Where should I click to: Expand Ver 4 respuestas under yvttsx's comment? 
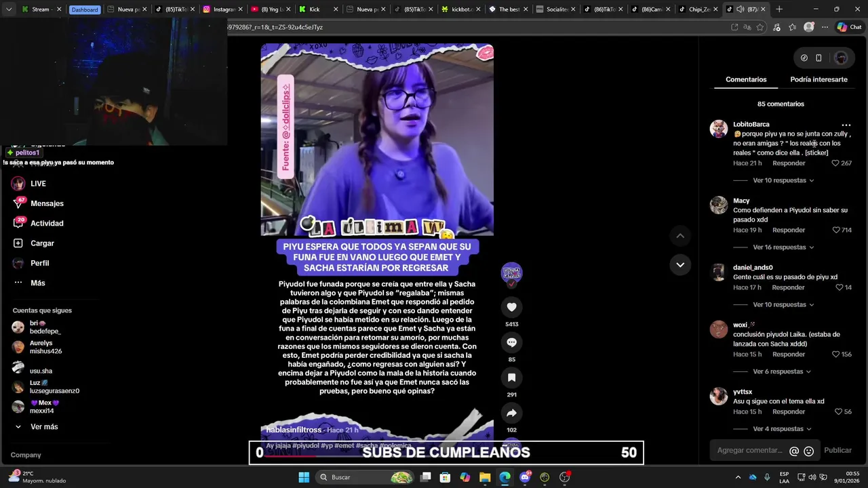782,429
